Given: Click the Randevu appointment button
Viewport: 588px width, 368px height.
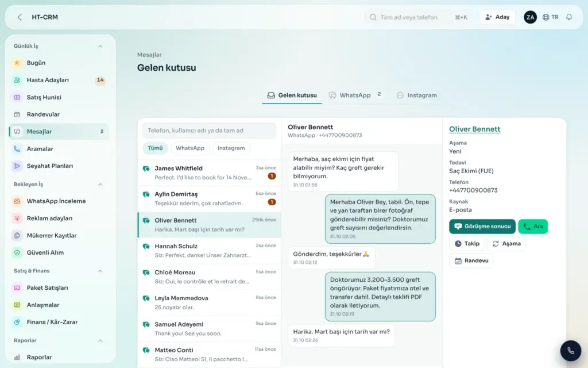Looking at the screenshot, I should click(x=471, y=260).
